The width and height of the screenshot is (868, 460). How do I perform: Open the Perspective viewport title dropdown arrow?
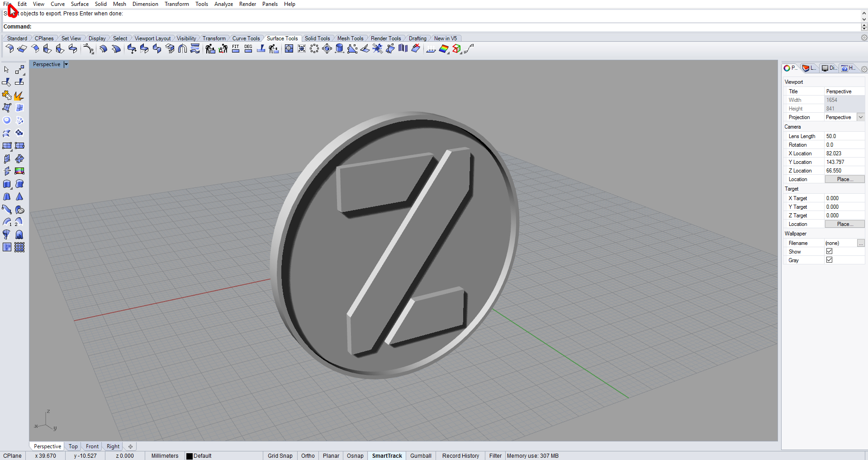[x=66, y=65]
